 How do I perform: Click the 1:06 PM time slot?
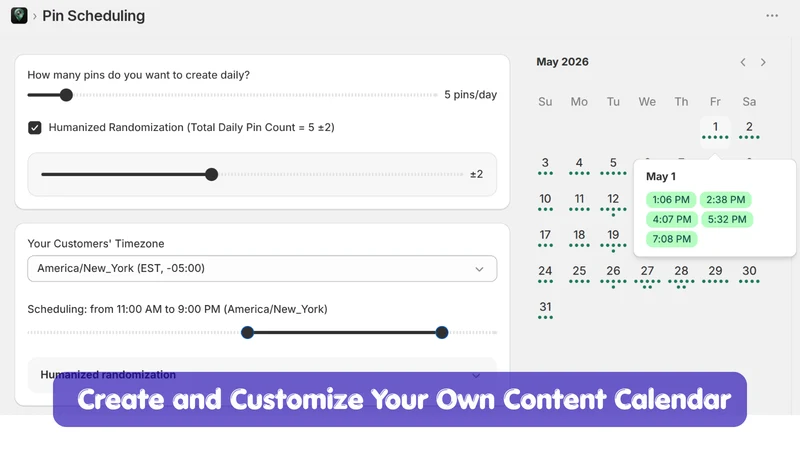(671, 199)
